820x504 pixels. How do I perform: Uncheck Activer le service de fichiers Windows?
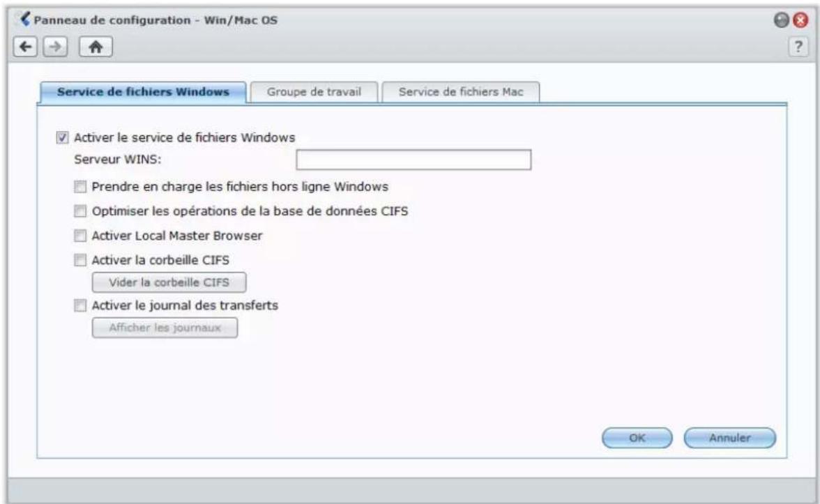tap(62, 137)
